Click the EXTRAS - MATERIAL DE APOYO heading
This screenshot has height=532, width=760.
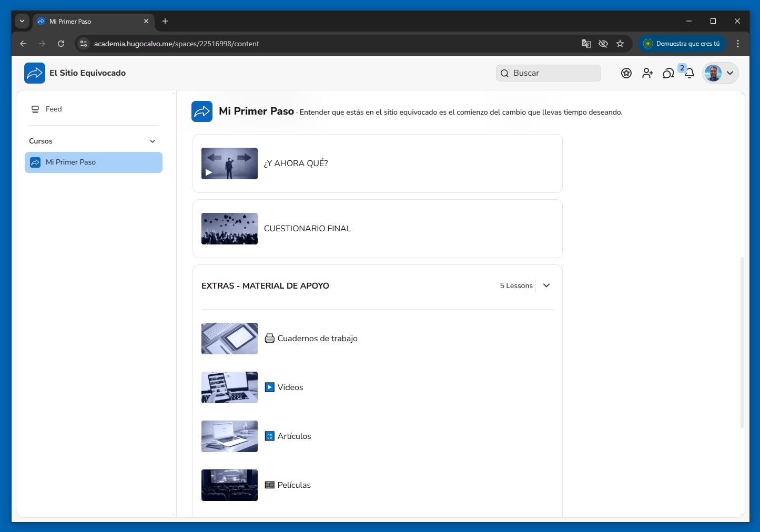[x=265, y=286]
